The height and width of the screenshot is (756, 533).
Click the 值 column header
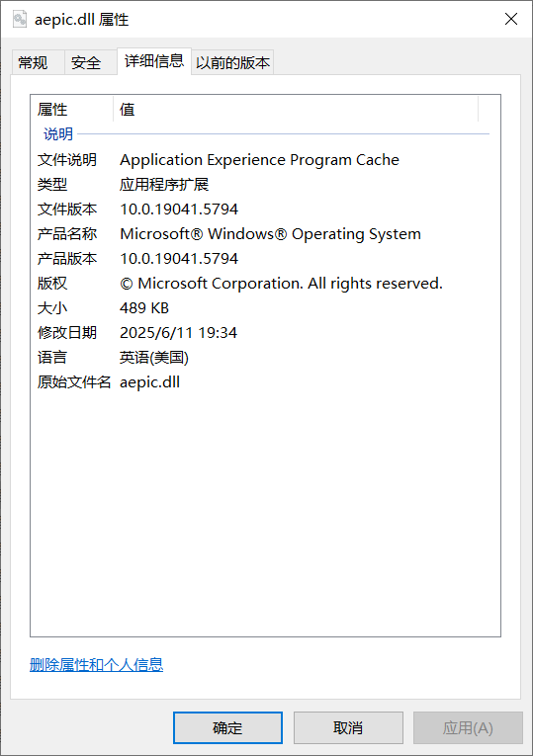pos(296,110)
